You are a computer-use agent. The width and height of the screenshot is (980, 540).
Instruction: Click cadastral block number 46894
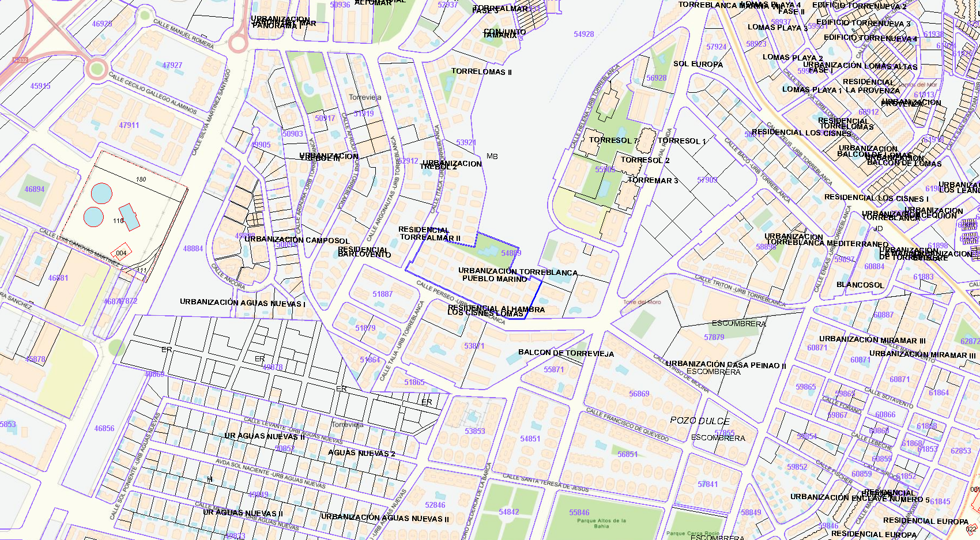pos(35,189)
